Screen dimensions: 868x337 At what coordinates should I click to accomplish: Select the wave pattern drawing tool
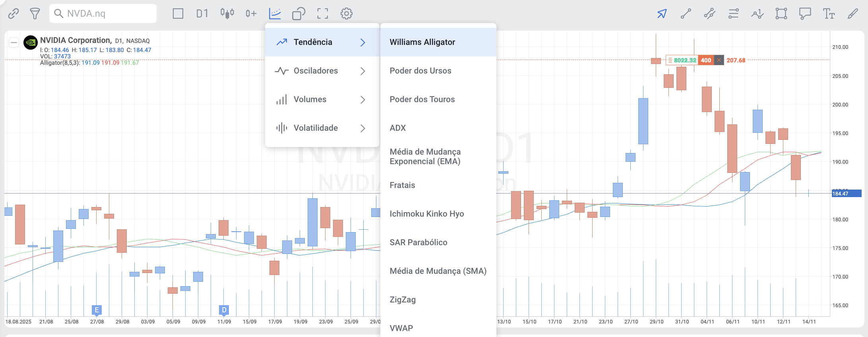[758, 14]
